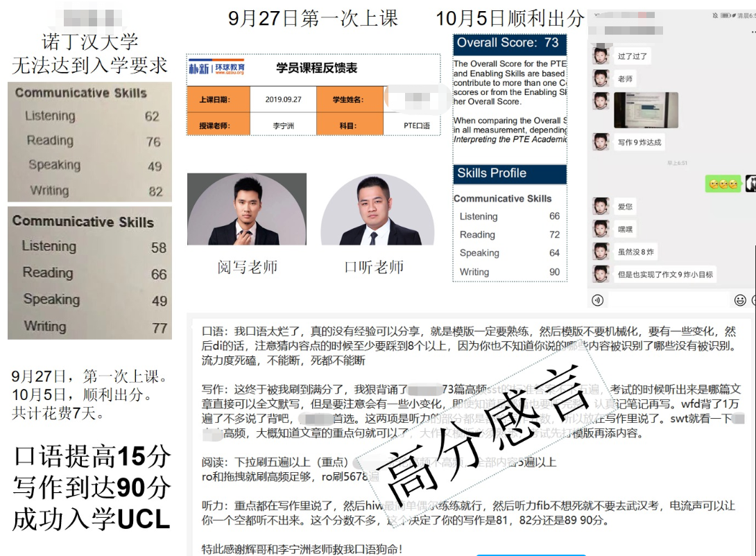
Task: Tap the avatar beside message '爱您'
Action: (x=600, y=206)
